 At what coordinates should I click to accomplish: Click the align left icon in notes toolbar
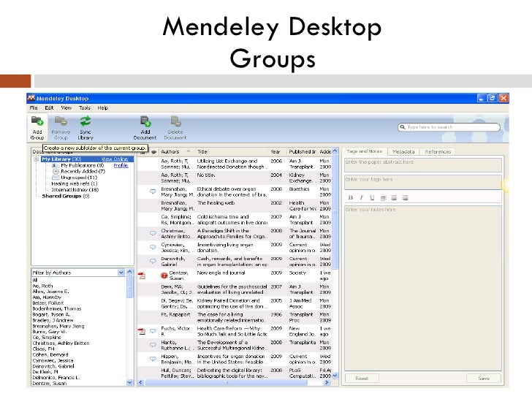click(x=384, y=197)
